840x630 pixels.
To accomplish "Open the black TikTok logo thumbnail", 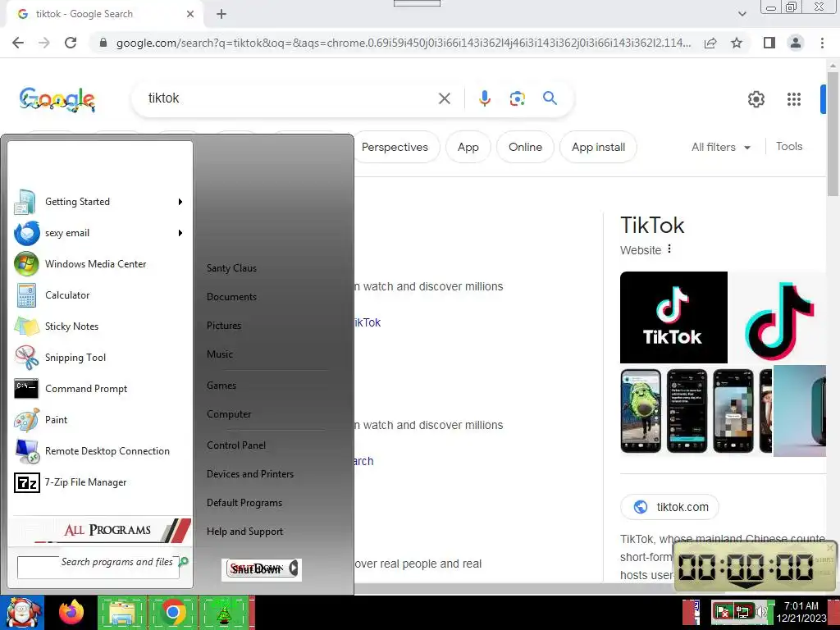I will point(673,317).
